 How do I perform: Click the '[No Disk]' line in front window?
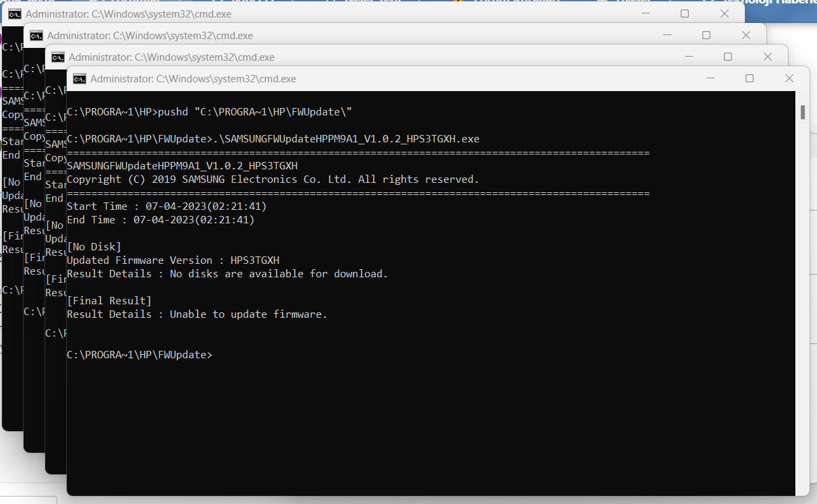[94, 247]
